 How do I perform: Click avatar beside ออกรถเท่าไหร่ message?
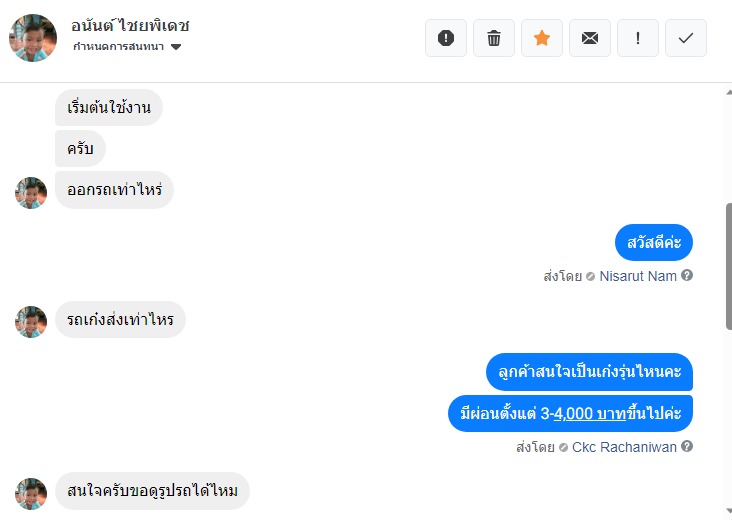31,192
